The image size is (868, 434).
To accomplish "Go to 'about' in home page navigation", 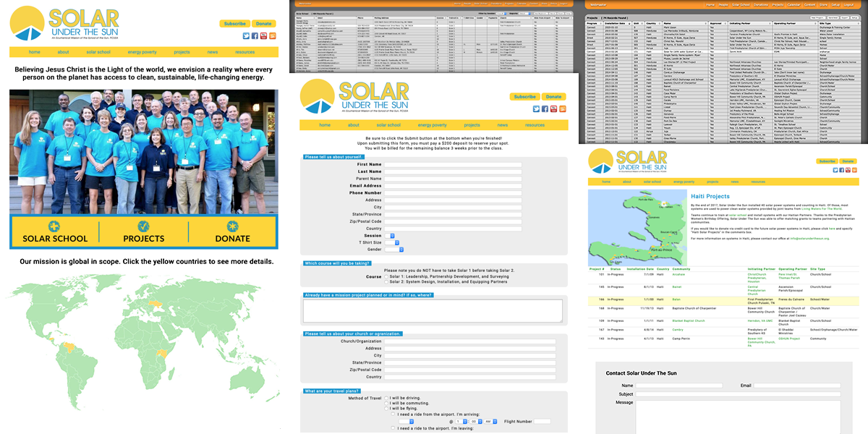I will (64, 52).
